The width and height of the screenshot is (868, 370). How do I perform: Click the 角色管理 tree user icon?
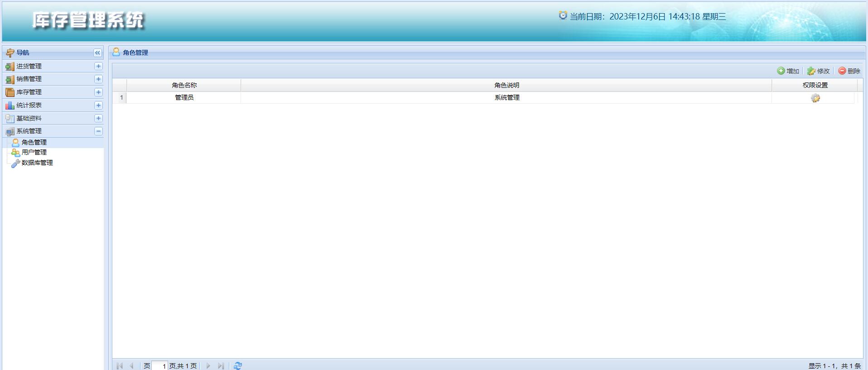click(16, 142)
